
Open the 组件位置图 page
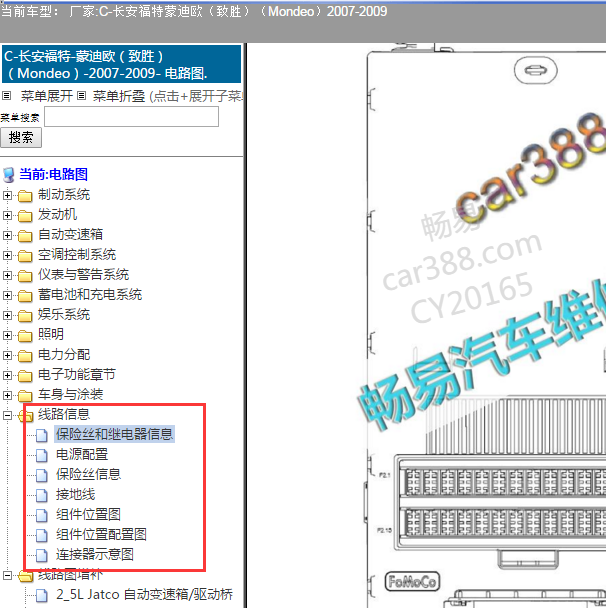(x=88, y=515)
